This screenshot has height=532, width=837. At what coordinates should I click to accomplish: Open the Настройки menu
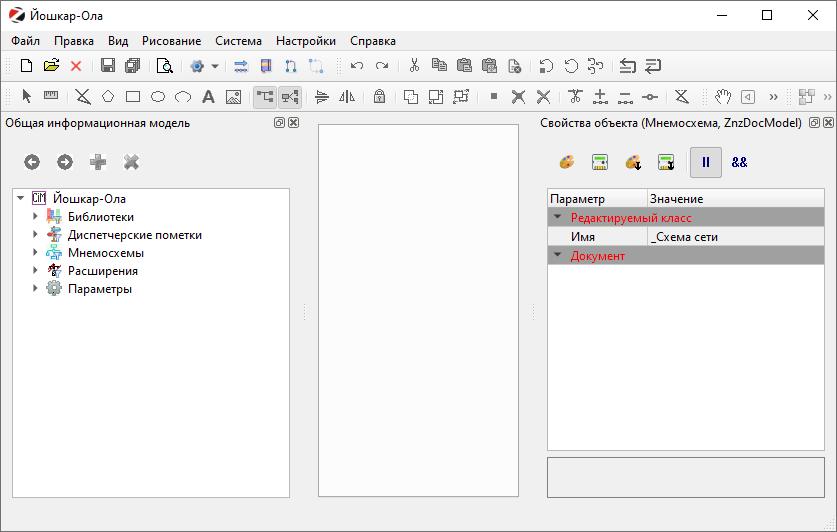[305, 41]
